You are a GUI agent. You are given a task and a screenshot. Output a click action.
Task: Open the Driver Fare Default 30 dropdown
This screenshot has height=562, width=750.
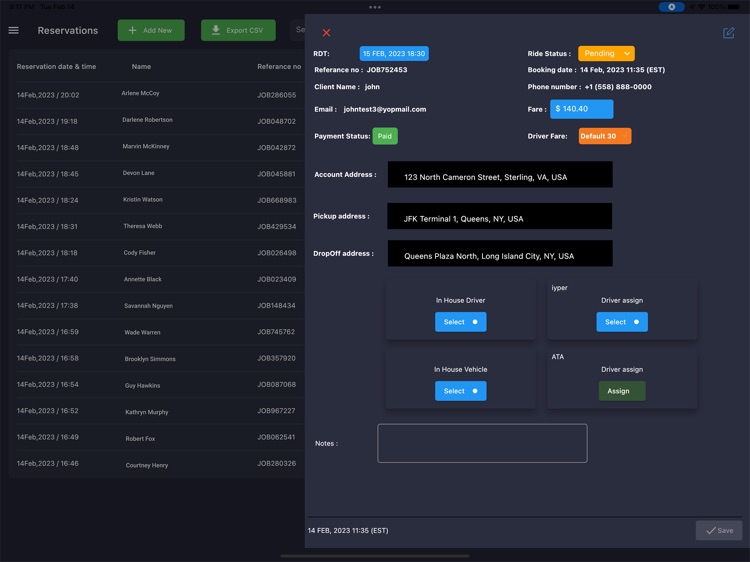tap(605, 136)
